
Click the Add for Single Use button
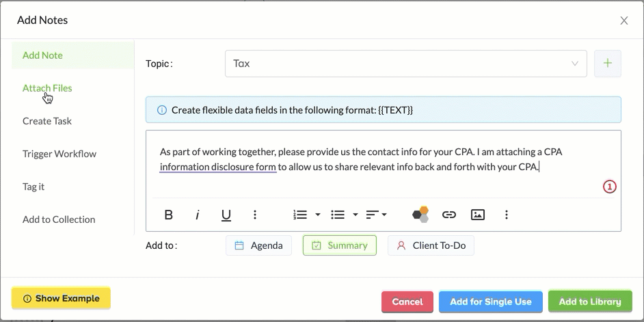pyautogui.click(x=491, y=301)
